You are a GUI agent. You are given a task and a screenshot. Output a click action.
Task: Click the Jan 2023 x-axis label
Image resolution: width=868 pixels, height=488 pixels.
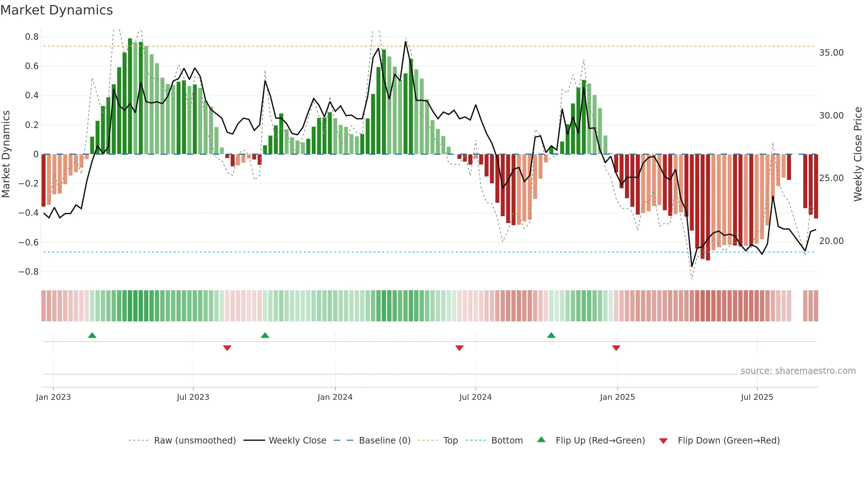tap(54, 397)
